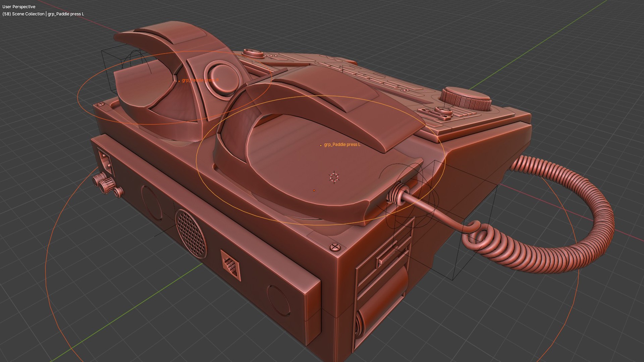The width and height of the screenshot is (644, 362).
Task: Click the grp_Paddle press R empty label
Action: [200, 80]
